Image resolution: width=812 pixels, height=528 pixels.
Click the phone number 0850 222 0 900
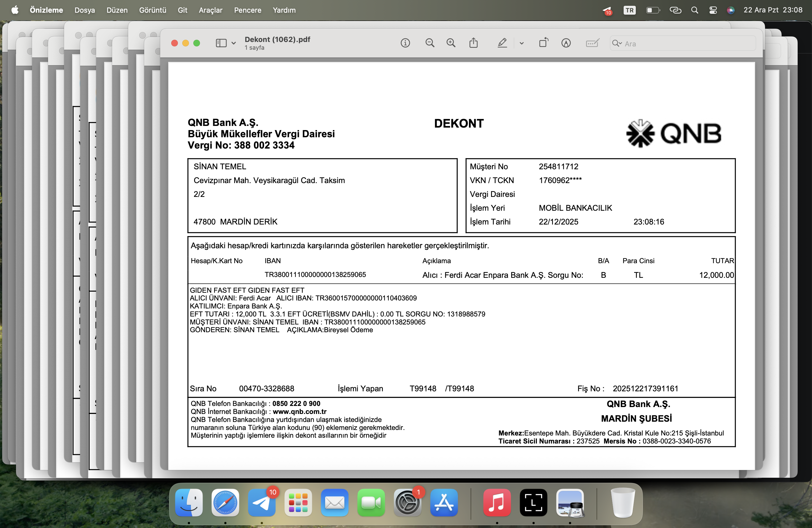tap(296, 403)
